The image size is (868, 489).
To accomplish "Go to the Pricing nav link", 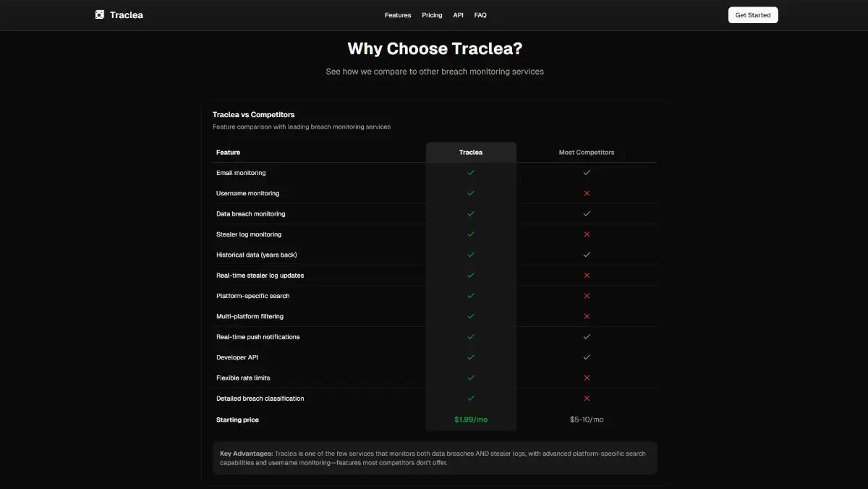I will point(432,15).
